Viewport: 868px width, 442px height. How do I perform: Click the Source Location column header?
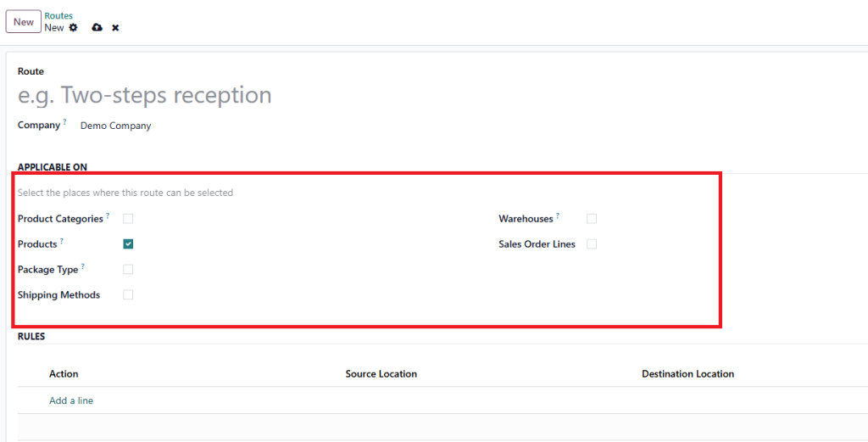coord(381,374)
